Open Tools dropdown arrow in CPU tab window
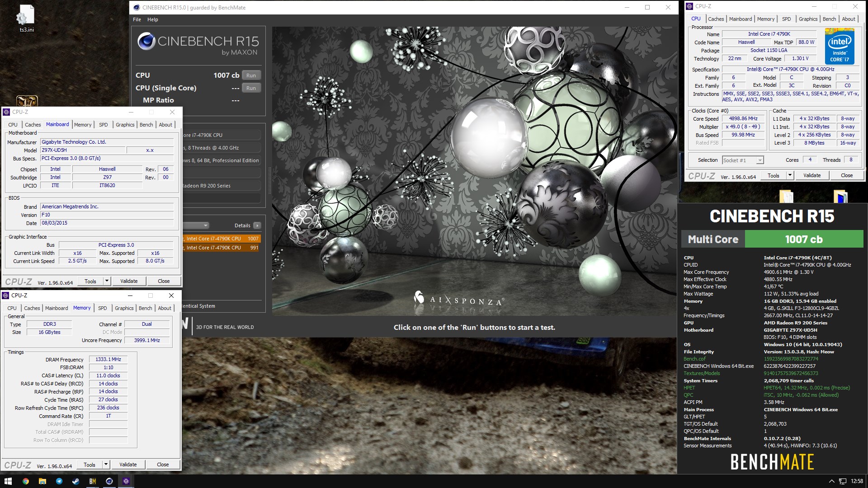 click(790, 175)
